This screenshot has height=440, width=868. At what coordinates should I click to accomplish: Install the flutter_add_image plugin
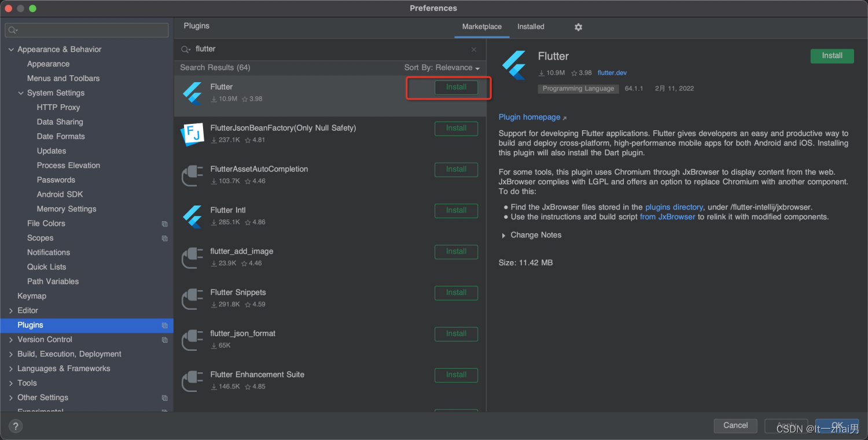coord(456,252)
